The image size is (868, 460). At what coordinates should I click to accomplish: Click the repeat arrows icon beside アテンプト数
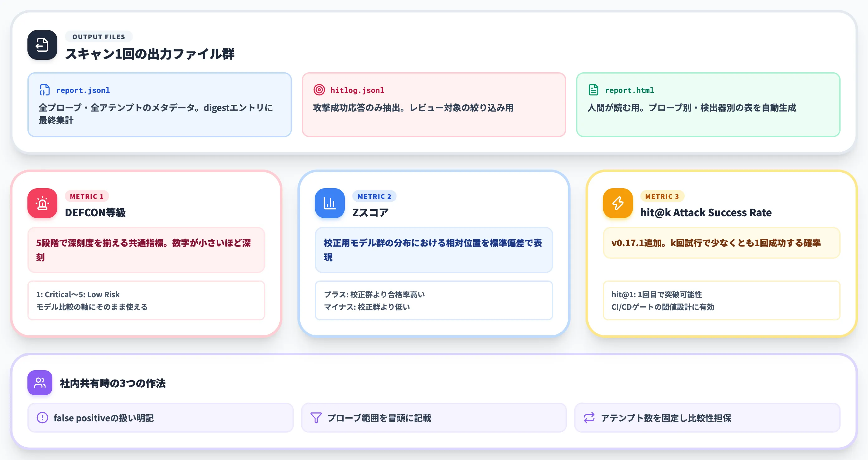pyautogui.click(x=589, y=418)
